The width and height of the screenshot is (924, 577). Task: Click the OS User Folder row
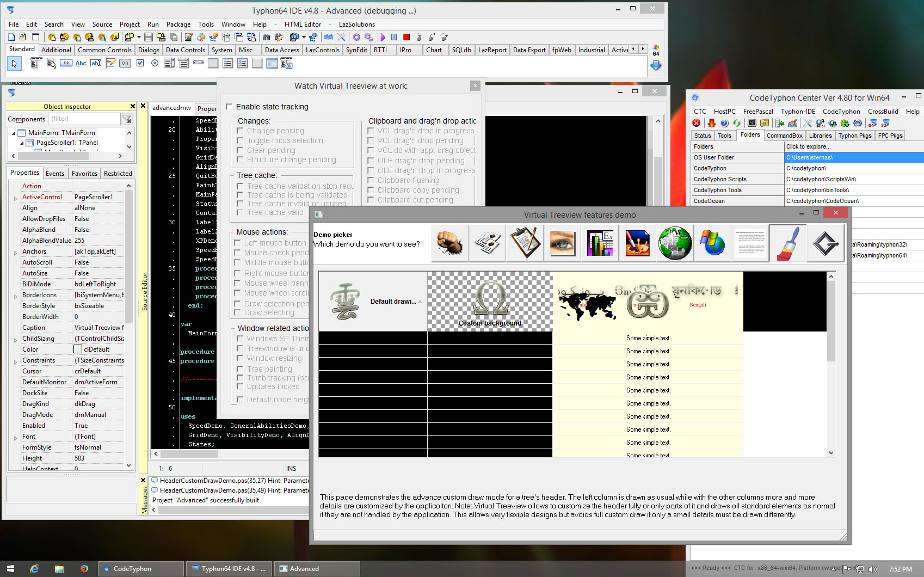(x=808, y=157)
